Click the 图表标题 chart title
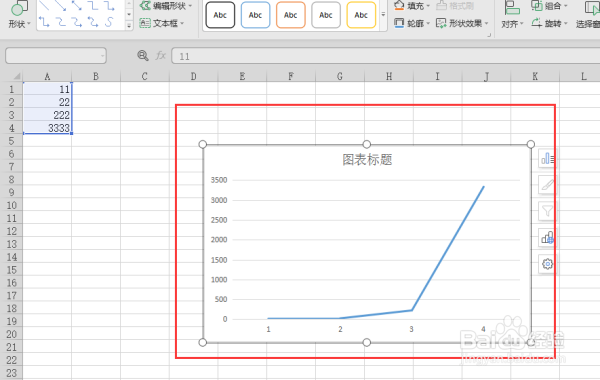 click(x=367, y=160)
